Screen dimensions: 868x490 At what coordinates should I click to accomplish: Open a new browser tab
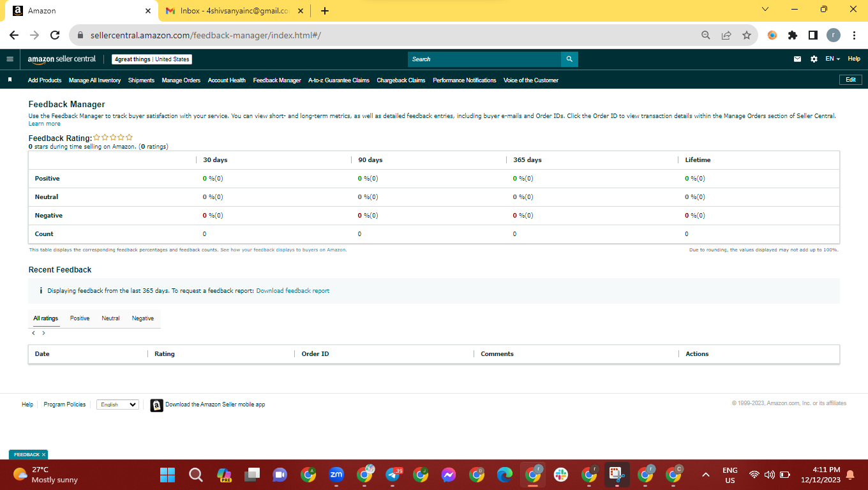(x=325, y=11)
